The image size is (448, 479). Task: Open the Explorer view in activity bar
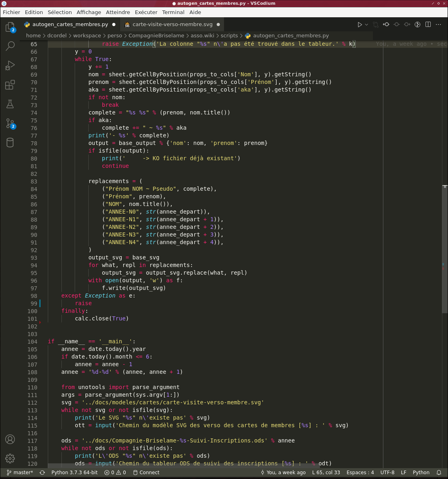click(x=10, y=27)
